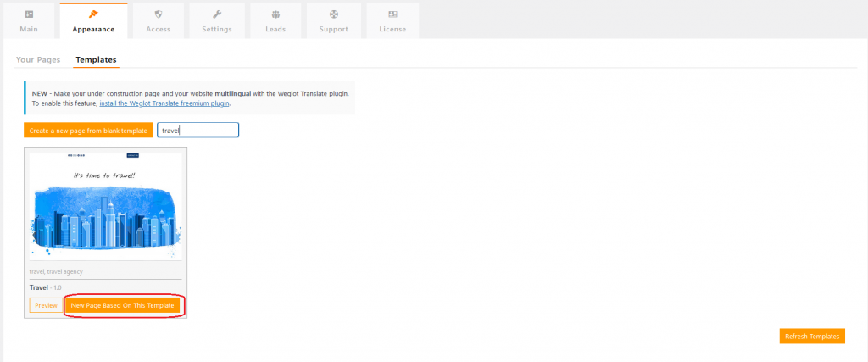Click the Appearance hammer icon
This screenshot has height=362, width=868.
point(93,14)
